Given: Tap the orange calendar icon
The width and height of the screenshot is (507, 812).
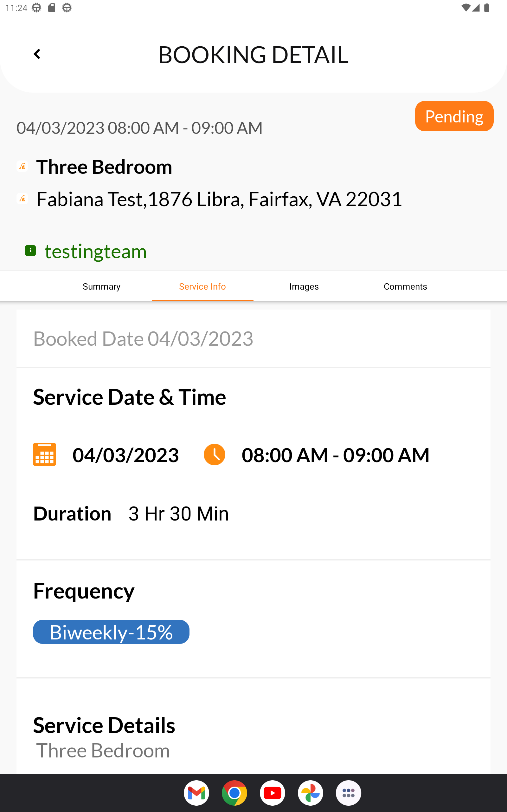Looking at the screenshot, I should click(x=45, y=454).
